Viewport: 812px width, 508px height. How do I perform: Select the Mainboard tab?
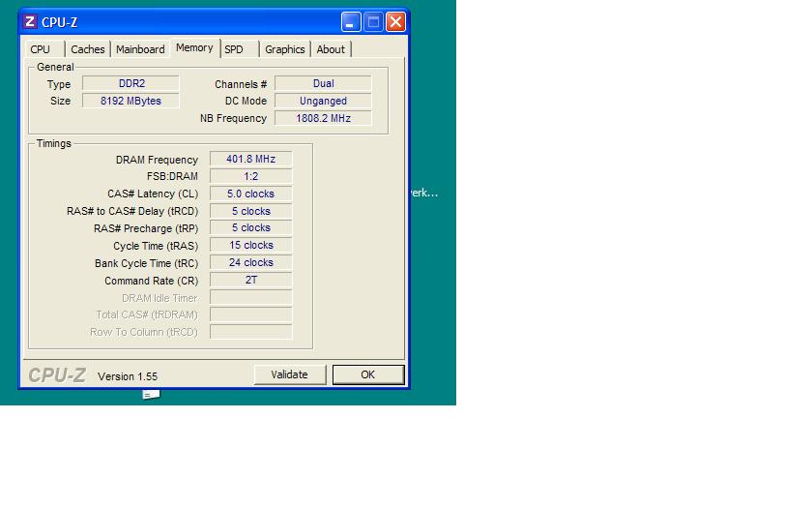tap(140, 49)
